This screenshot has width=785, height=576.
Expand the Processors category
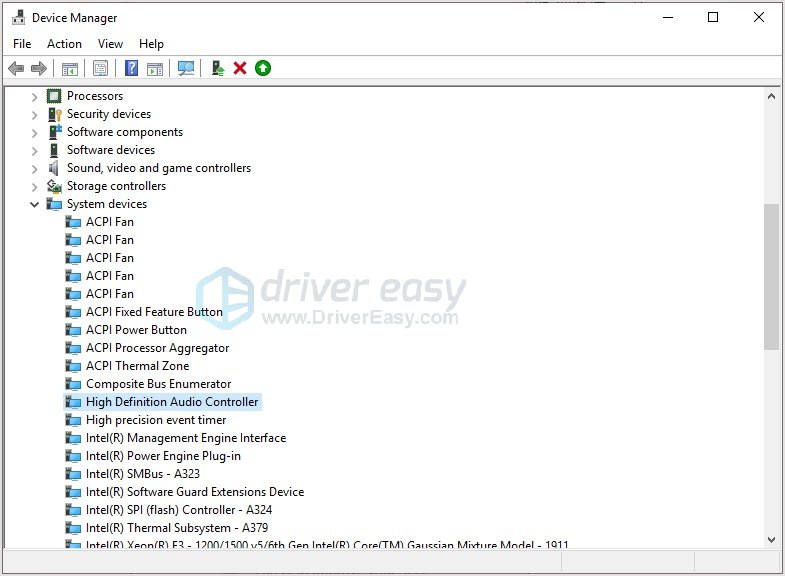35,96
